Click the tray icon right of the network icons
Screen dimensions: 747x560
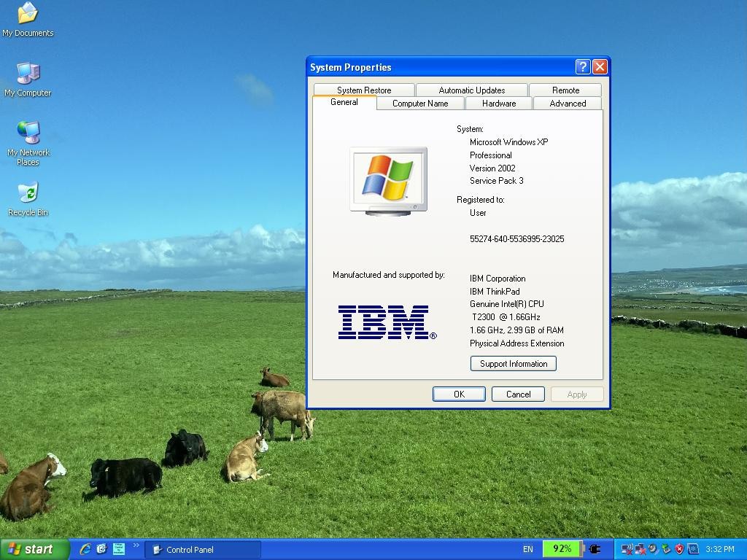(653, 549)
